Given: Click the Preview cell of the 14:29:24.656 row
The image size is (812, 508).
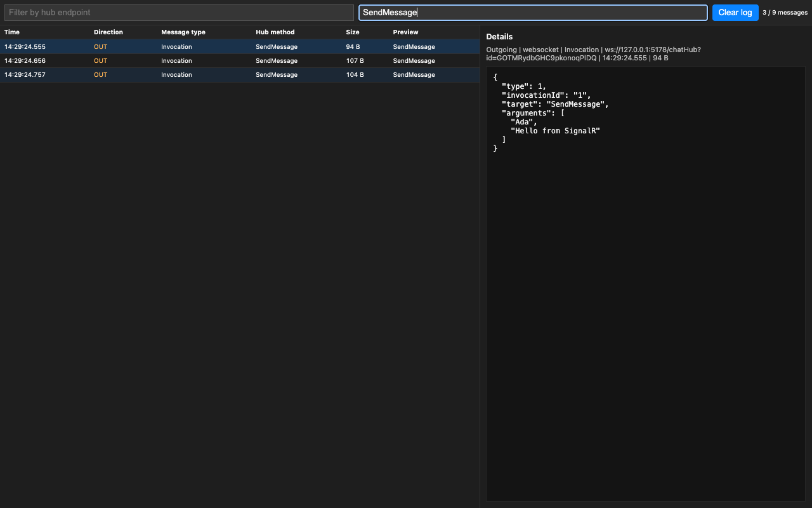Looking at the screenshot, I should pyautogui.click(x=414, y=61).
